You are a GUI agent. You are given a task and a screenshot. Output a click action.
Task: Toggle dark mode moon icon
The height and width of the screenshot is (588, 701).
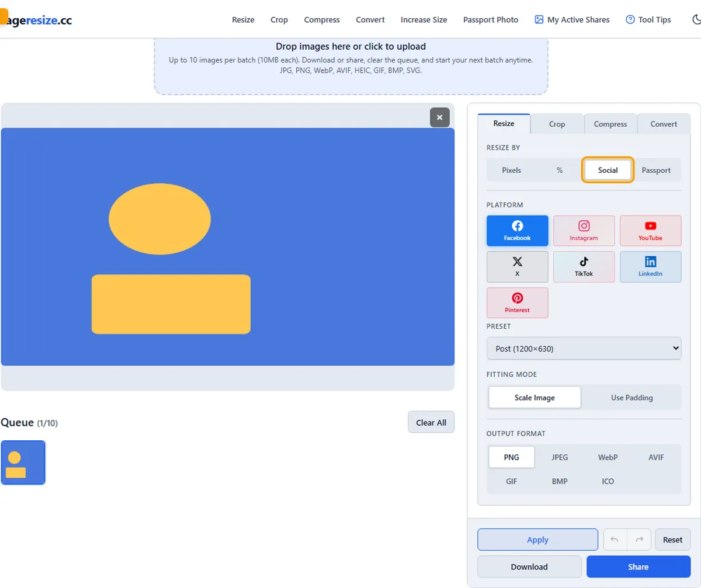tap(696, 19)
